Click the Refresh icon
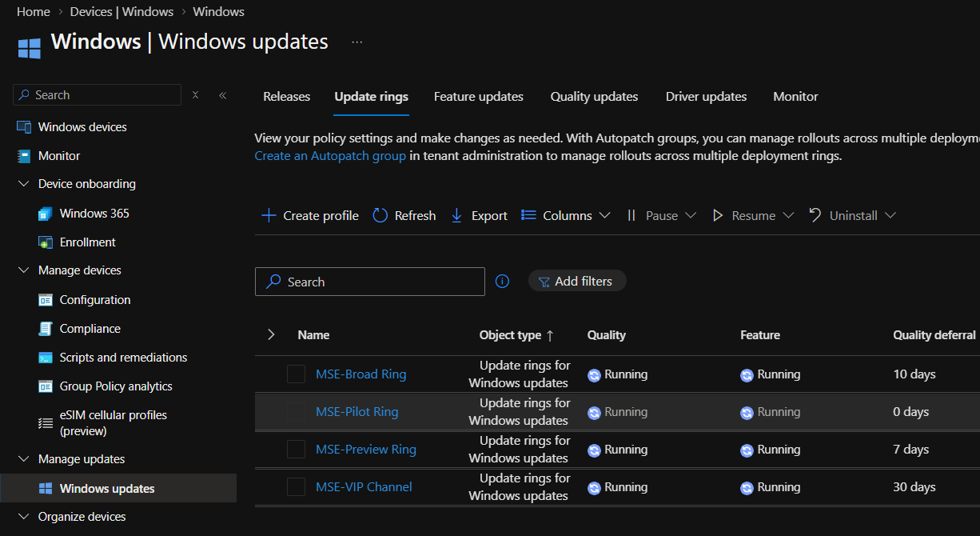 tap(380, 215)
